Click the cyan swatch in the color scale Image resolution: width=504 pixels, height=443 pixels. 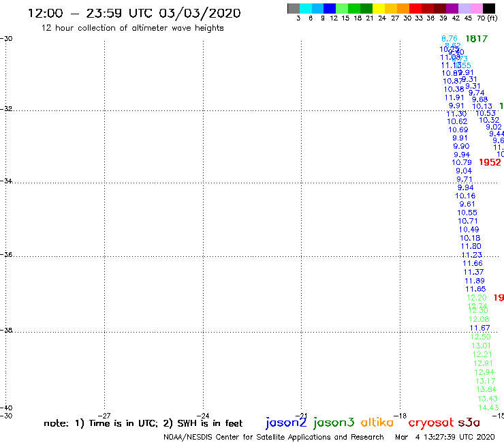[306, 8]
